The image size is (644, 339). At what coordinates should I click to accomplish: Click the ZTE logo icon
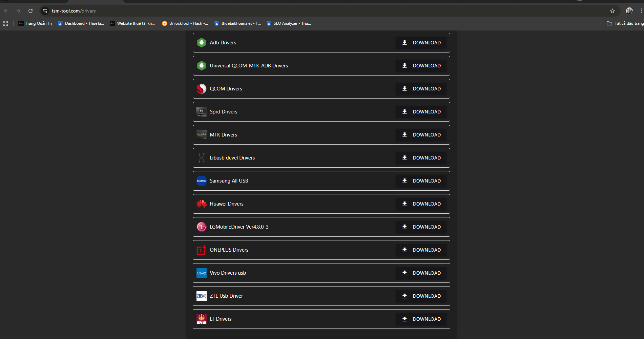(x=202, y=296)
